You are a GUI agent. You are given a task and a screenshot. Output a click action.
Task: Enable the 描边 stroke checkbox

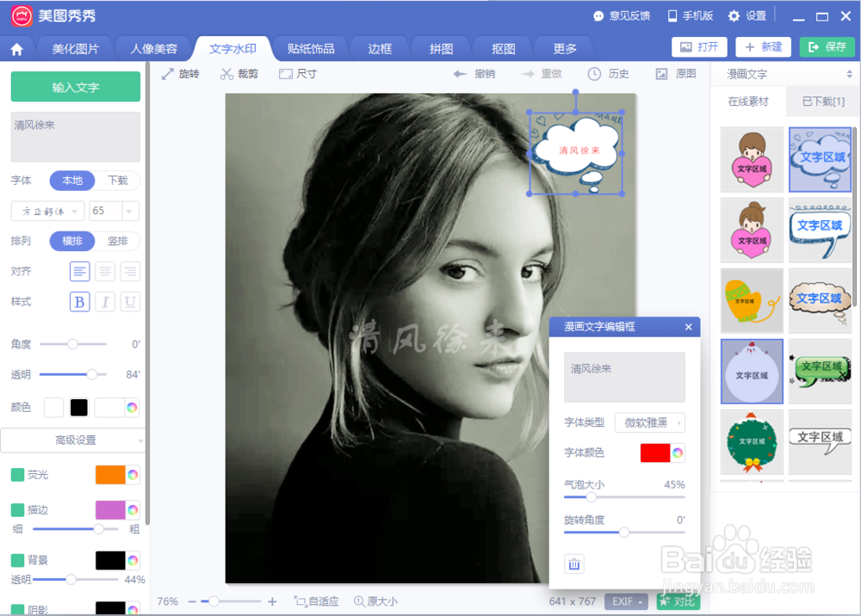pyautogui.click(x=20, y=509)
